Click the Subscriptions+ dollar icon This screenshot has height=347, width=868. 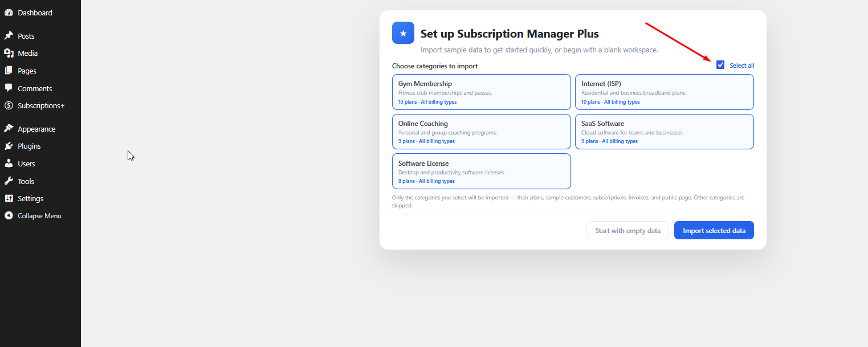tap(9, 105)
